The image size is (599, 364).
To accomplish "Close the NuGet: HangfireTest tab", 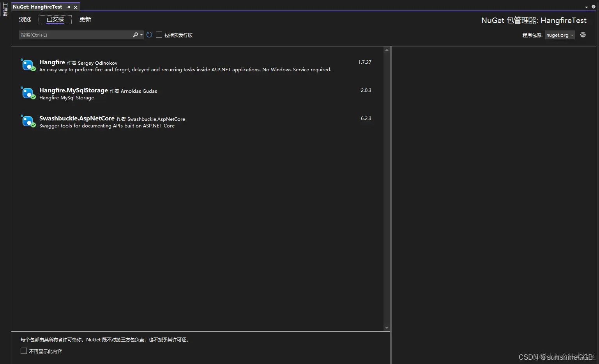I will point(76,7).
